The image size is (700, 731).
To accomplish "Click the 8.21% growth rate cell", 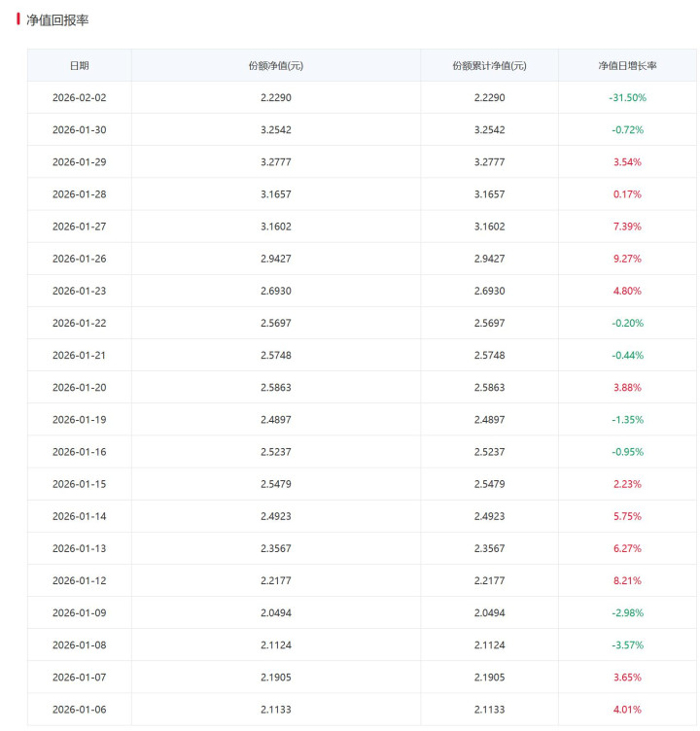I will pos(627,580).
